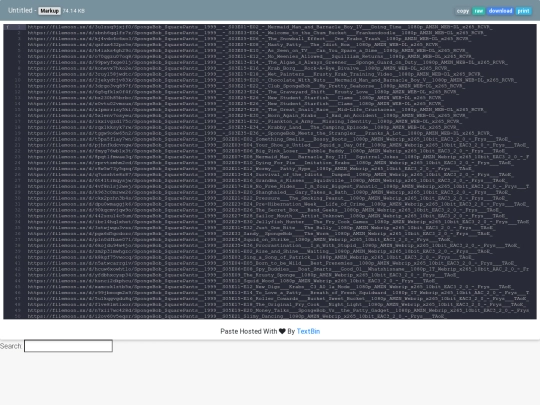Select line with No Free Rides
The image size is (540, 405).
(278, 186)
